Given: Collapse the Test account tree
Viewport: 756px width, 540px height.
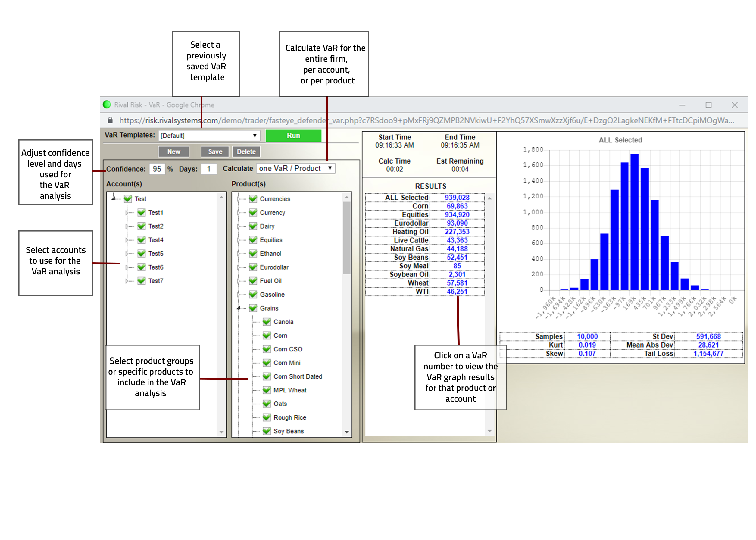Looking at the screenshot, I should (x=113, y=198).
